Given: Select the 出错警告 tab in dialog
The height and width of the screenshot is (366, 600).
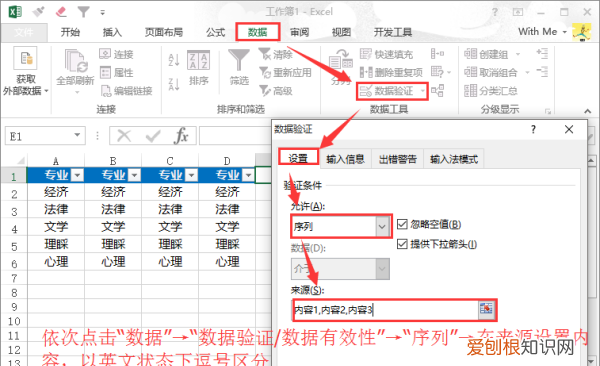Looking at the screenshot, I should [x=398, y=159].
